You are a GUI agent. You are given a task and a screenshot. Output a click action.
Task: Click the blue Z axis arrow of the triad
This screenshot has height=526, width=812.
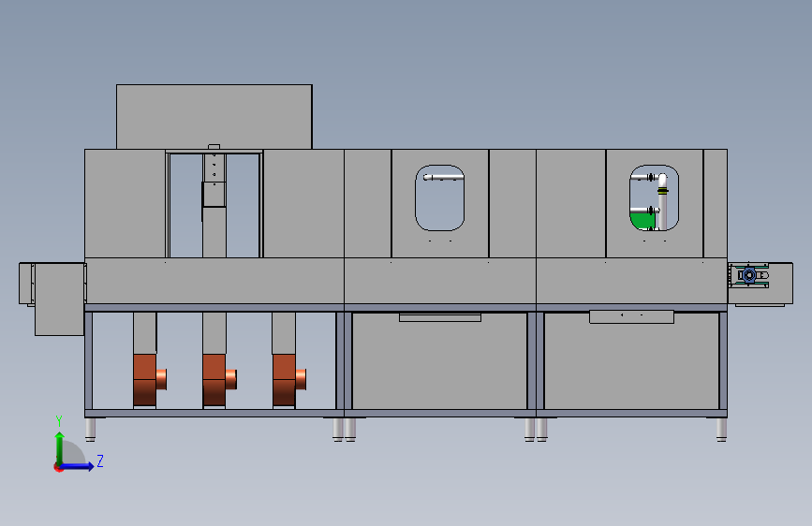78,466
